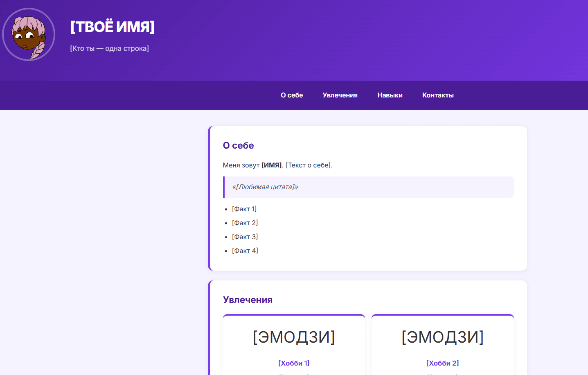Open the Контакты navigation item
The height and width of the screenshot is (375, 588).
pyautogui.click(x=437, y=95)
